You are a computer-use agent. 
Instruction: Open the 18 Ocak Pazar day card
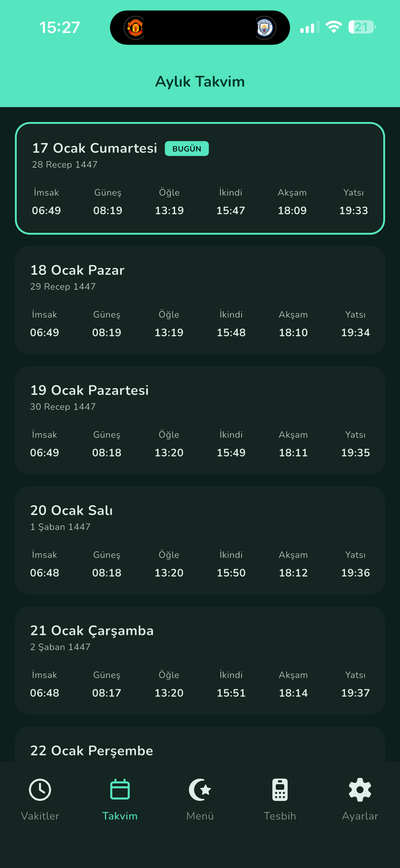(x=200, y=300)
